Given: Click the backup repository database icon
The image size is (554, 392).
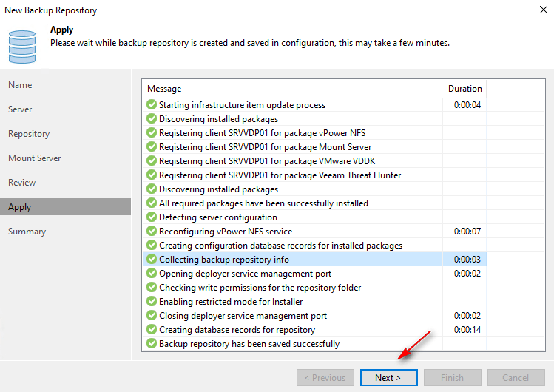Looking at the screenshot, I should coord(22,46).
